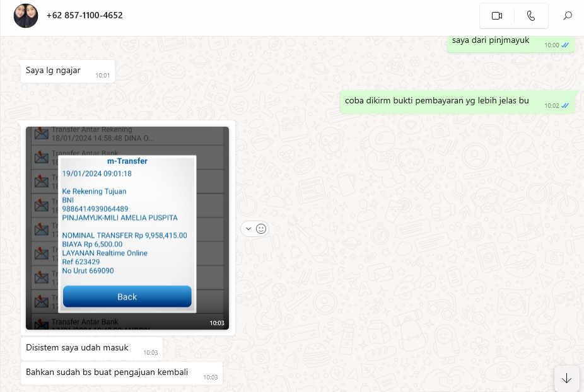Image resolution: width=584 pixels, height=392 pixels.
Task: Open the contact profile picture
Action: click(x=26, y=16)
